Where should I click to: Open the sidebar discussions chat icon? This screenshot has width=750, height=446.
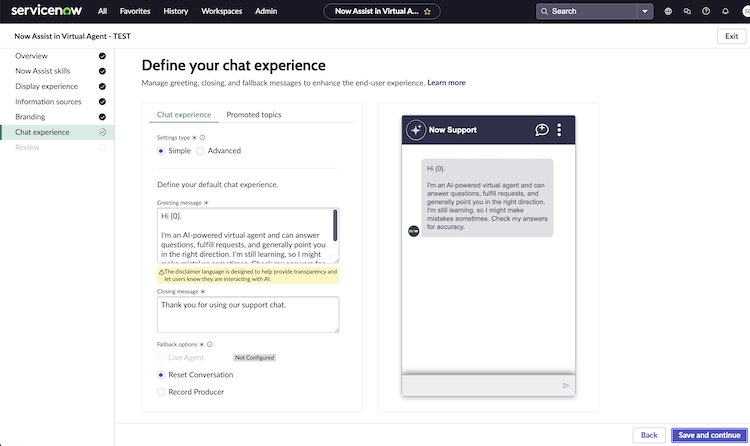coord(687,11)
